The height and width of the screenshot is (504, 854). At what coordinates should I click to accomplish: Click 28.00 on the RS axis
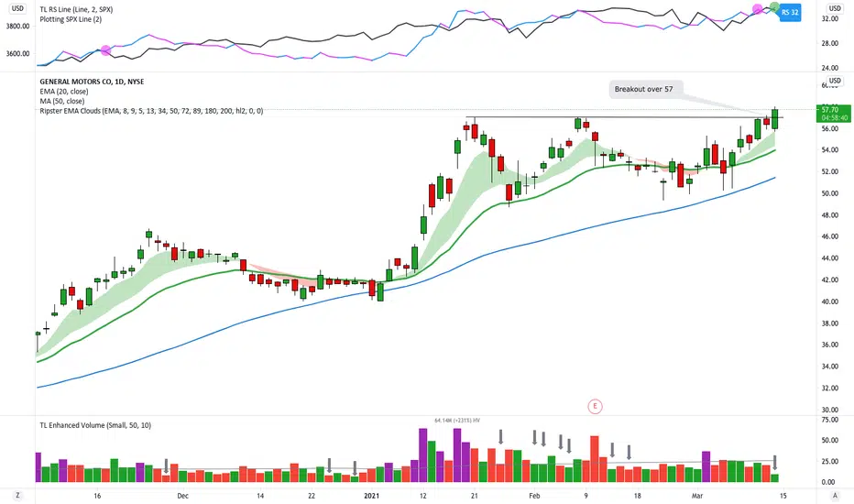click(830, 44)
